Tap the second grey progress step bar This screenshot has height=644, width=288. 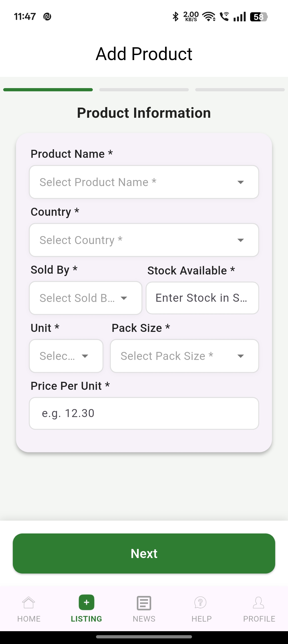tap(144, 90)
